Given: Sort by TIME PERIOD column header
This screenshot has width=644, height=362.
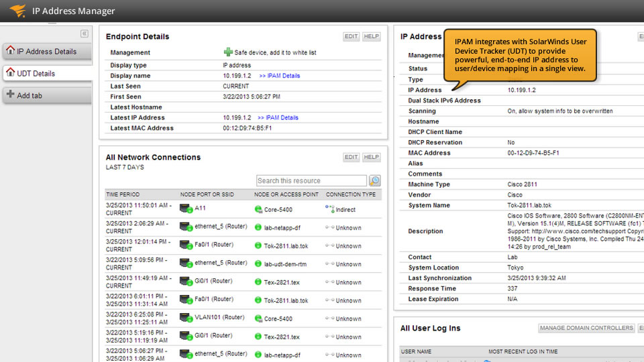Looking at the screenshot, I should click(x=123, y=194).
